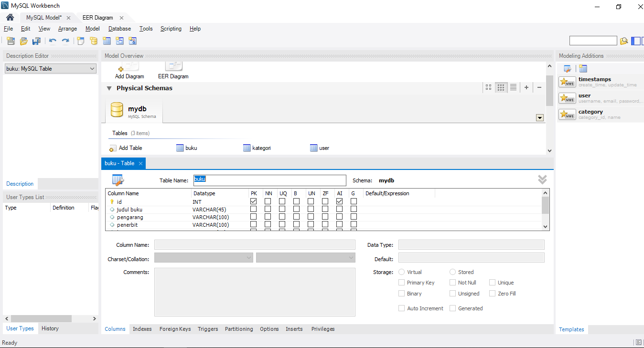644x348 pixels.
Task: Open the Database menu
Action: pyautogui.click(x=119, y=29)
